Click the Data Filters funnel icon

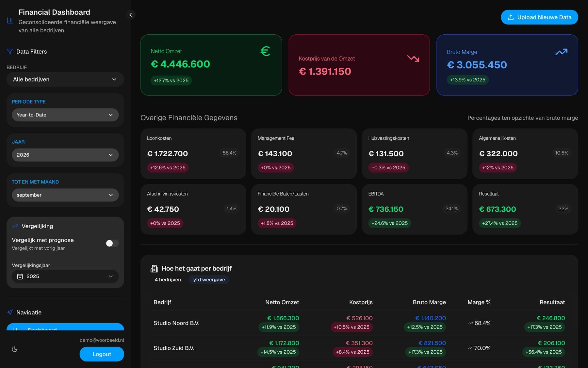point(10,52)
